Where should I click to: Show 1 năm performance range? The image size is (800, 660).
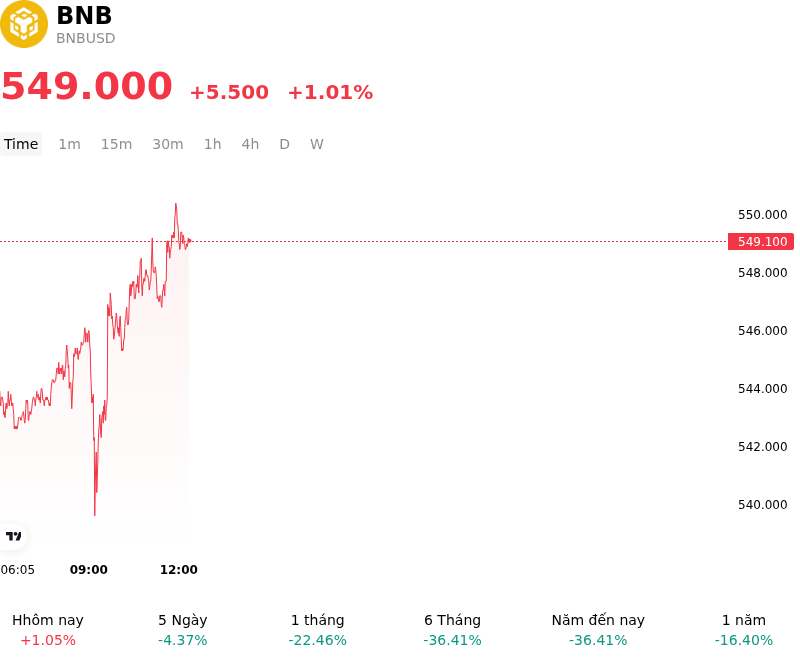744,630
